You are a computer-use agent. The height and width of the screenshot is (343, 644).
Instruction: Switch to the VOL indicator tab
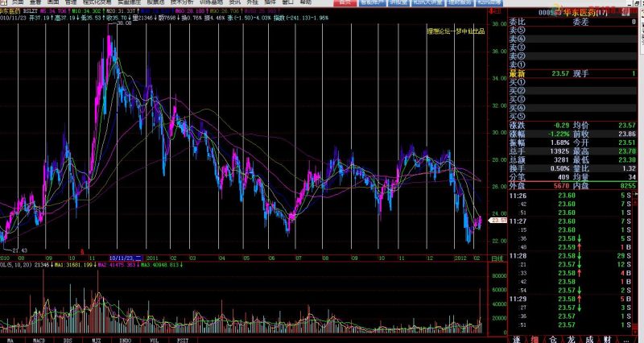click(154, 340)
